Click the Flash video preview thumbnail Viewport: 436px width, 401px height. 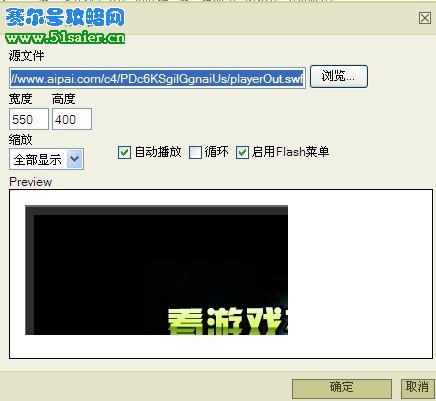[156, 270]
